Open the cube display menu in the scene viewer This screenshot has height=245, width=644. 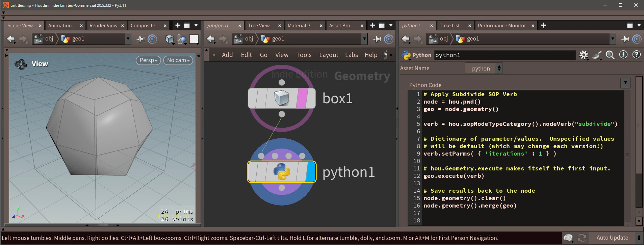coord(170,39)
